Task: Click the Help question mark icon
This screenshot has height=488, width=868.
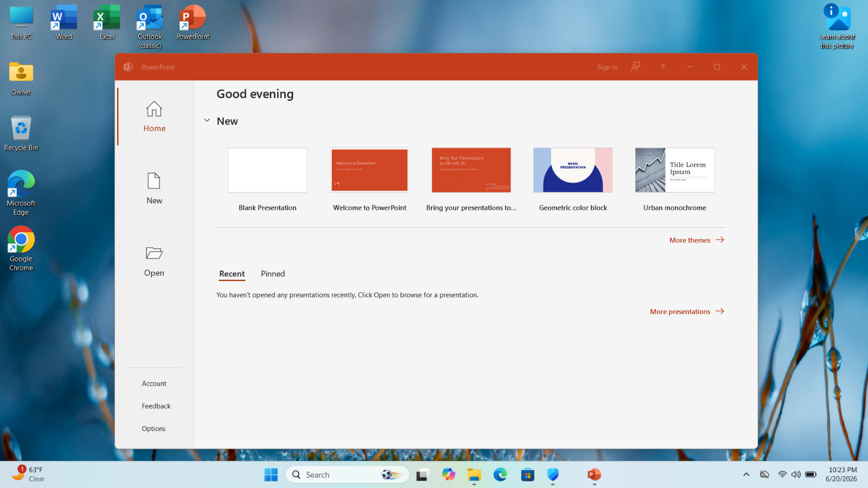Action: tap(662, 67)
